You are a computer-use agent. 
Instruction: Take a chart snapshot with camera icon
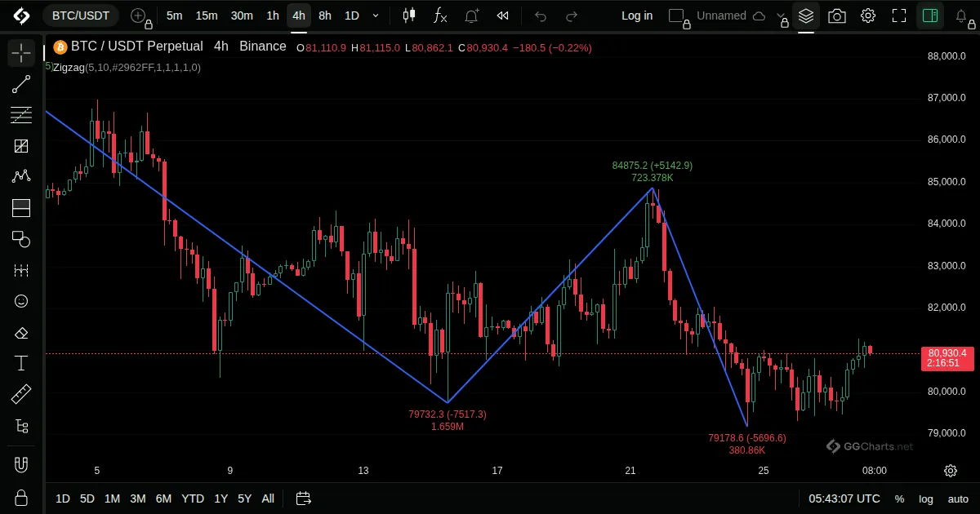[x=837, y=16]
